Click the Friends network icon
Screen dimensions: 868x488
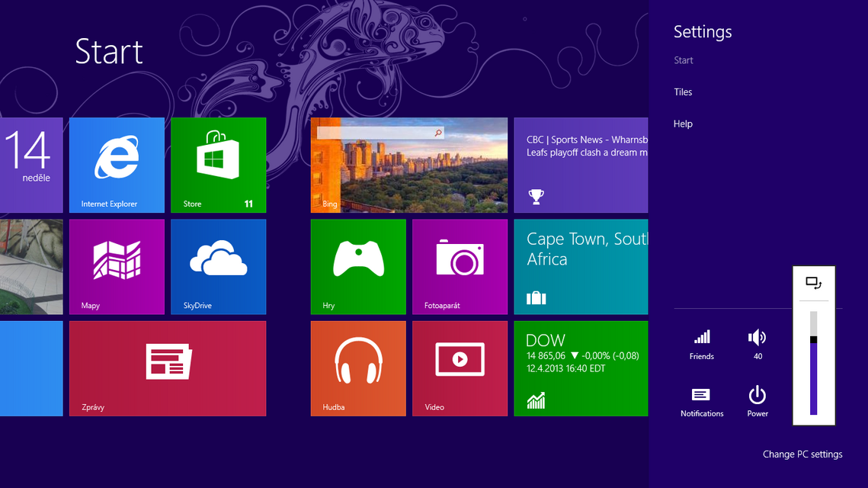pos(702,344)
